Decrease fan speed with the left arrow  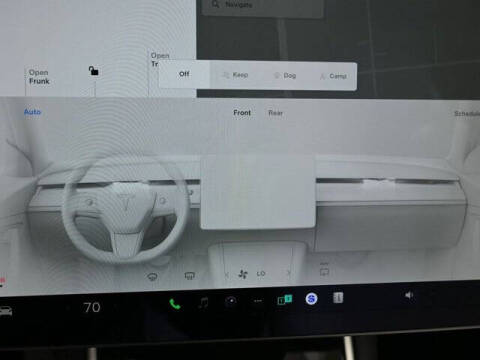tap(227, 275)
